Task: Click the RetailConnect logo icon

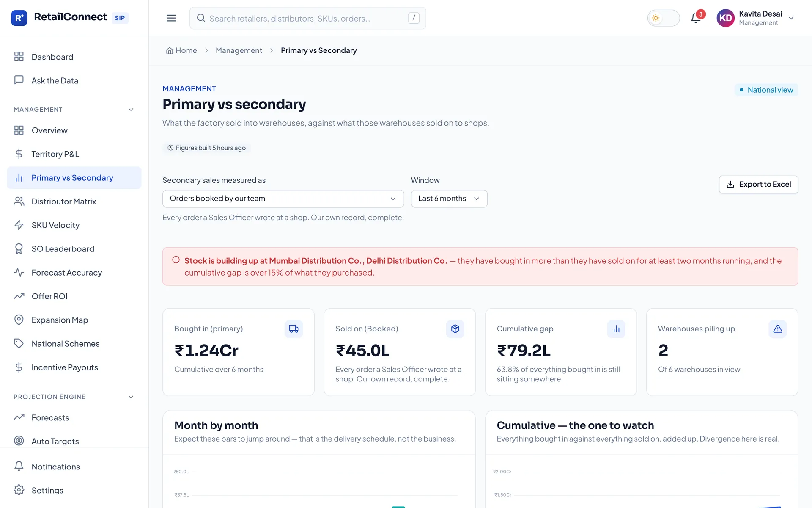Action: click(19, 18)
